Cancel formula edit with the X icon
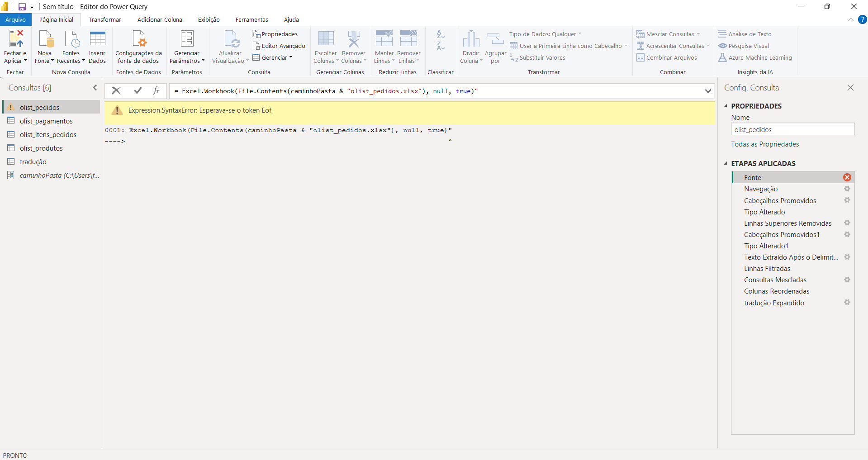 point(116,90)
